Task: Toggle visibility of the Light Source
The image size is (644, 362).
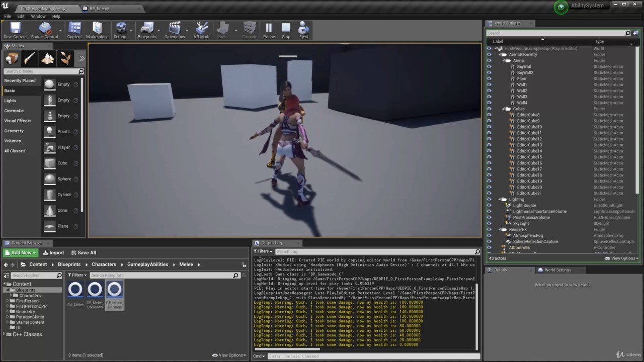Action: 489,205
